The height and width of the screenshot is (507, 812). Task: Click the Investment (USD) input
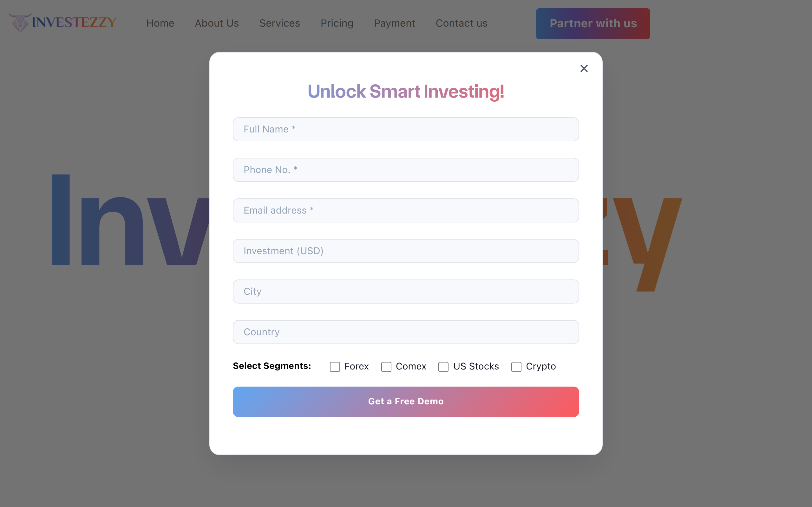coord(405,251)
